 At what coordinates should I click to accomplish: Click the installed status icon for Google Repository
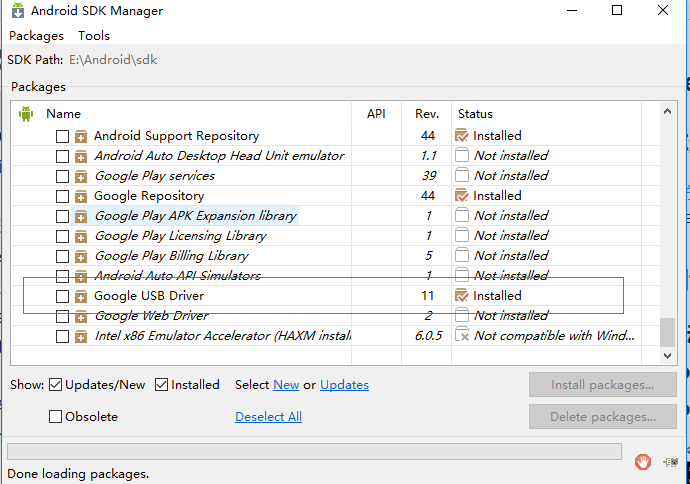click(x=462, y=195)
